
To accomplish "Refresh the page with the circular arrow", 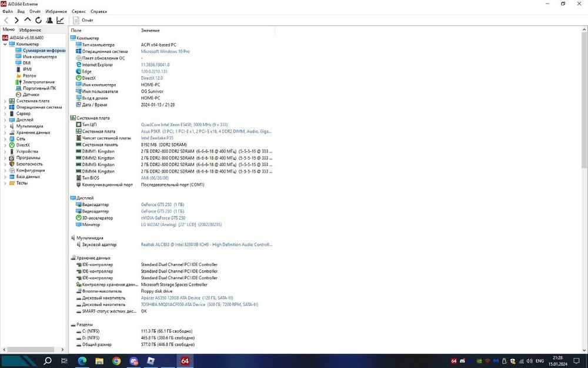I will pos(38,20).
